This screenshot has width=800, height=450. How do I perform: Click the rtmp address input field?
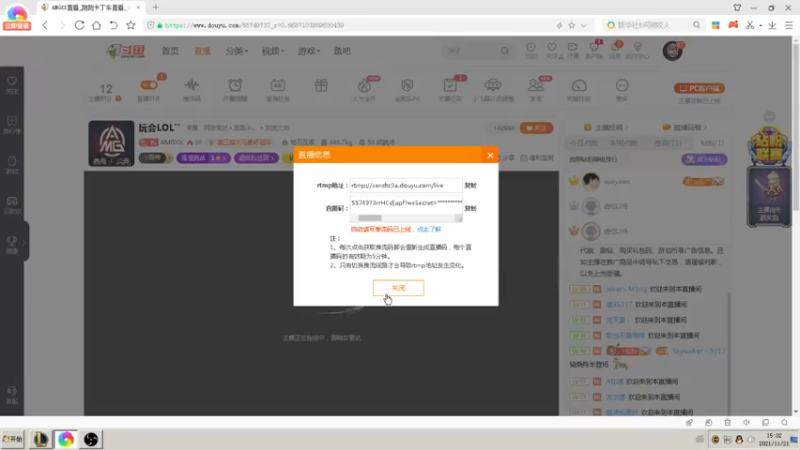pyautogui.click(x=406, y=185)
